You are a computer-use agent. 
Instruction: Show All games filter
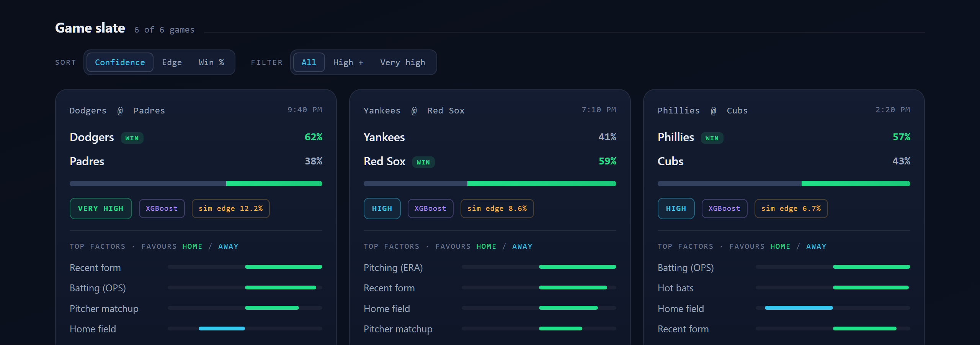pyautogui.click(x=309, y=62)
